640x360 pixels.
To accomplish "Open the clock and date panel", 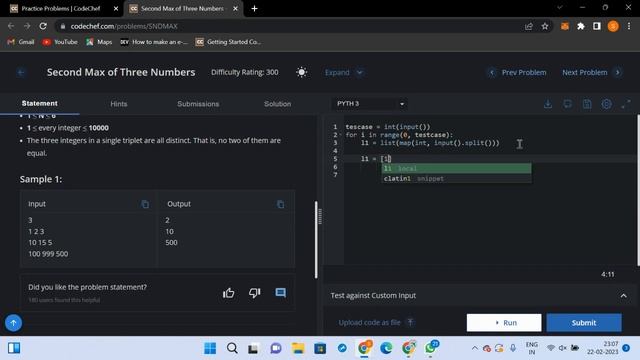I will click(603, 348).
